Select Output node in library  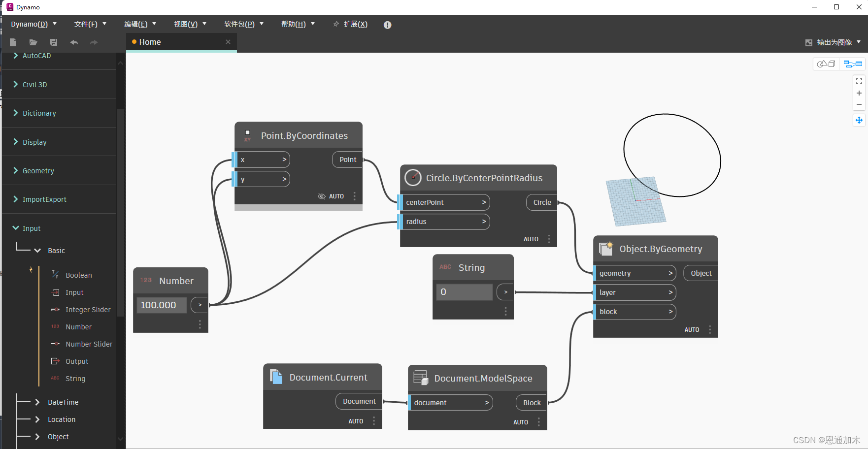tap(77, 361)
